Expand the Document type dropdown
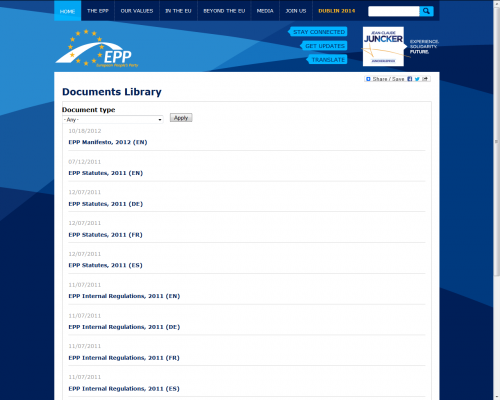The image size is (500, 400). (113, 119)
